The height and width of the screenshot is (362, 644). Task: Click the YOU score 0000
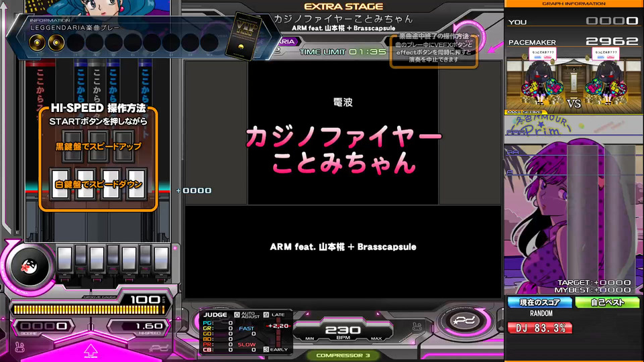point(612,21)
